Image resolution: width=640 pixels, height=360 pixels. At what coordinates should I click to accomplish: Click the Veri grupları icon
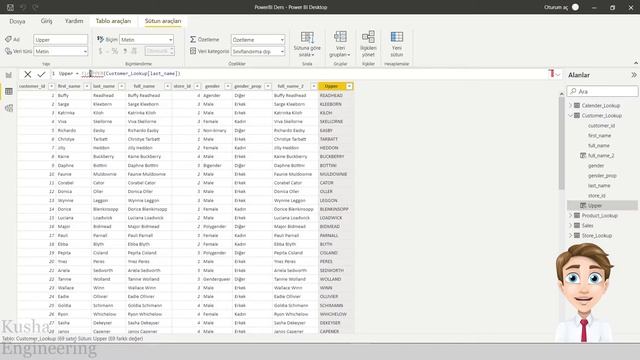(x=340, y=37)
